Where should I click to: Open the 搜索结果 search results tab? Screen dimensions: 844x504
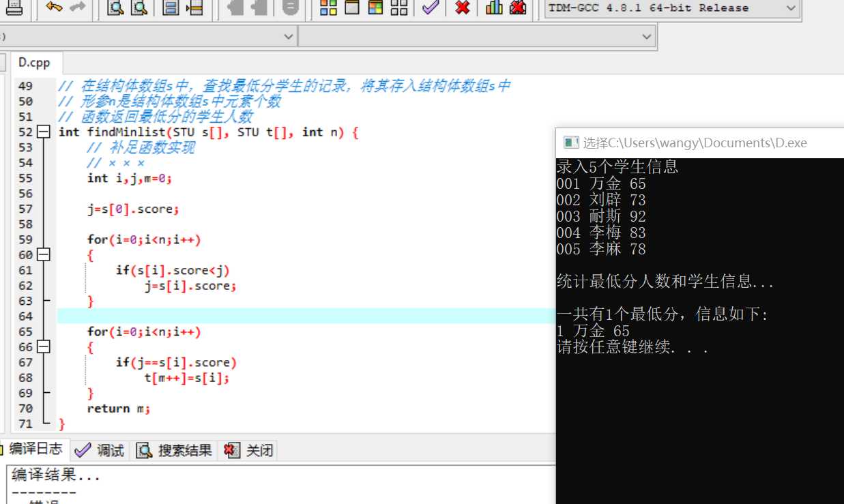point(174,450)
